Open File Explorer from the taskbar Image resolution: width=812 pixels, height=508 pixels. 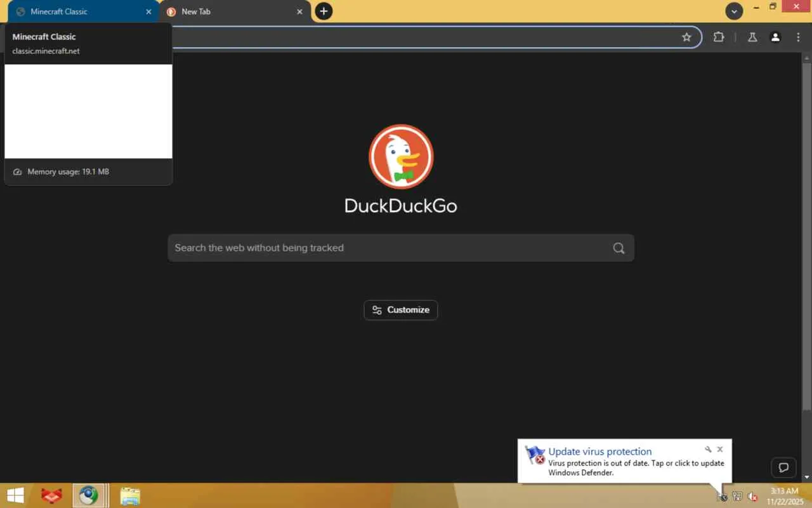pos(130,495)
